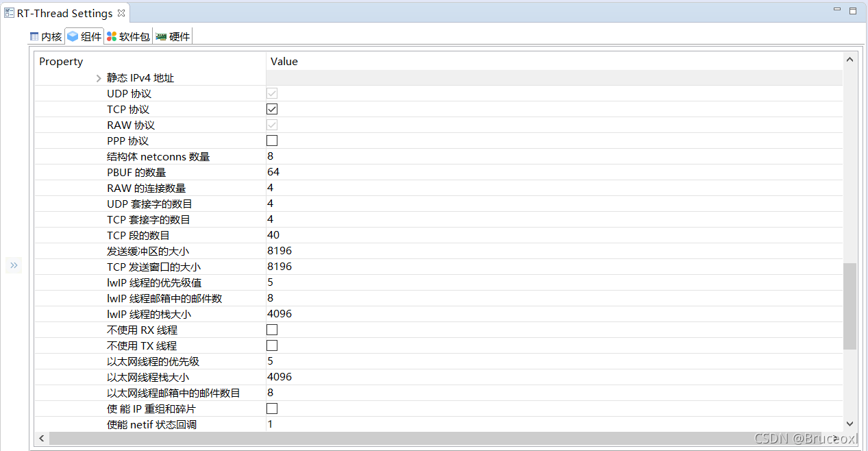Viewport: 868px width, 451px height.
Task: Enable the 使能 IP 重组和碎片 checkbox
Action: 272,409
